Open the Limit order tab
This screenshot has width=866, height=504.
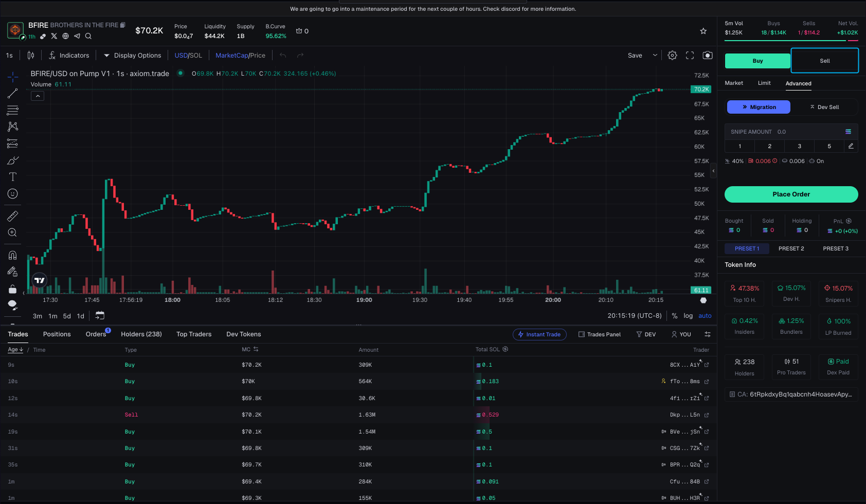point(764,83)
